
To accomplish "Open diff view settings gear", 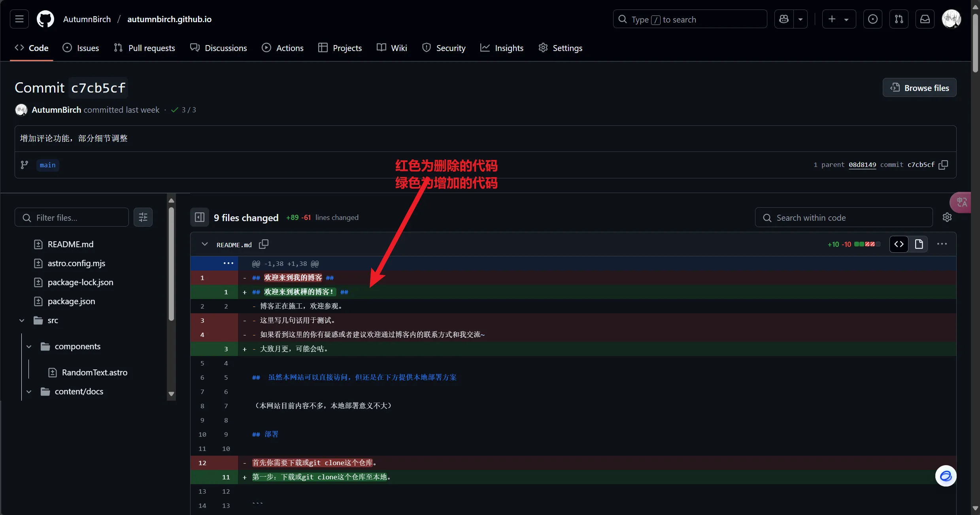I will click(x=947, y=218).
